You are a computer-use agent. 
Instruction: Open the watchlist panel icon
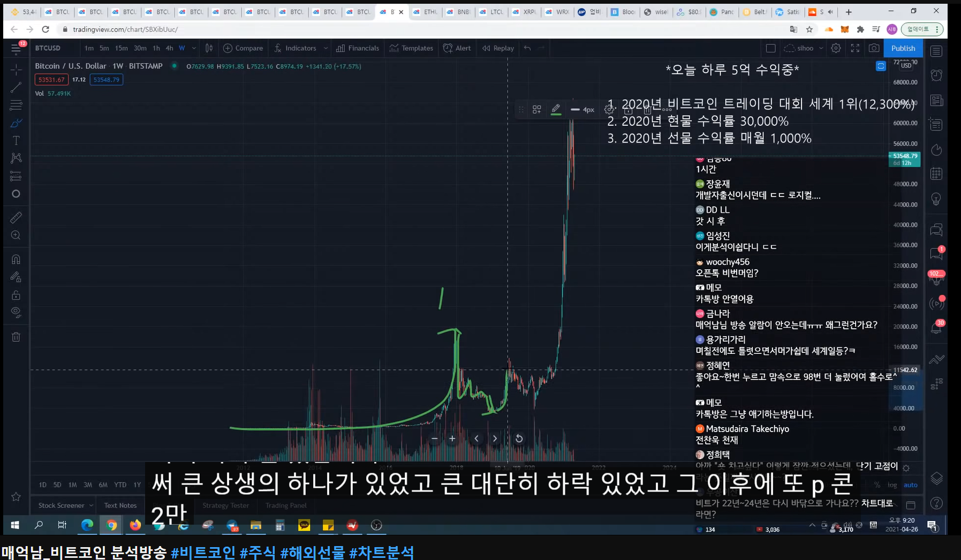coord(936,51)
